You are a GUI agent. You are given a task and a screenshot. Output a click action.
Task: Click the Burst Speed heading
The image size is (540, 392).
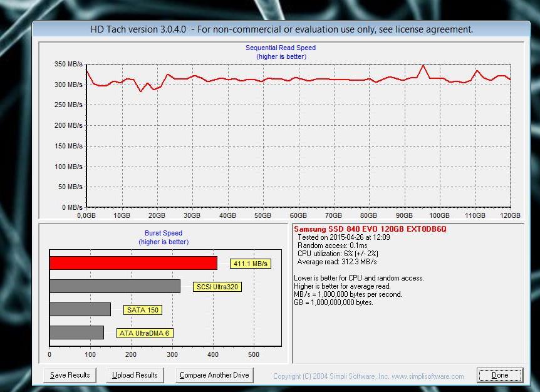(164, 233)
